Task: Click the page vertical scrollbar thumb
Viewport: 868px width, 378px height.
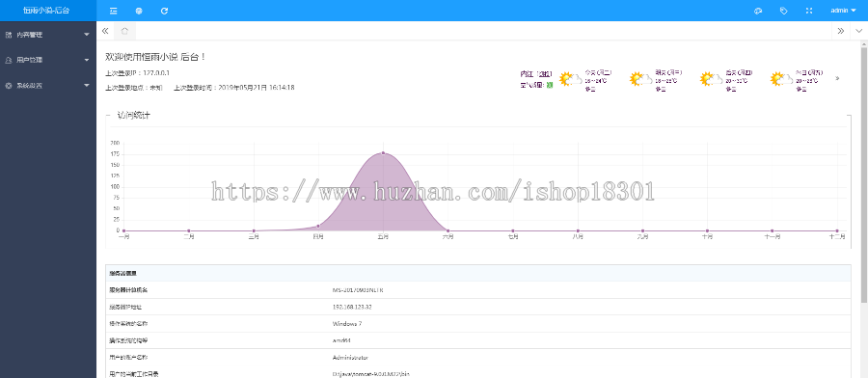Action: (x=863, y=175)
